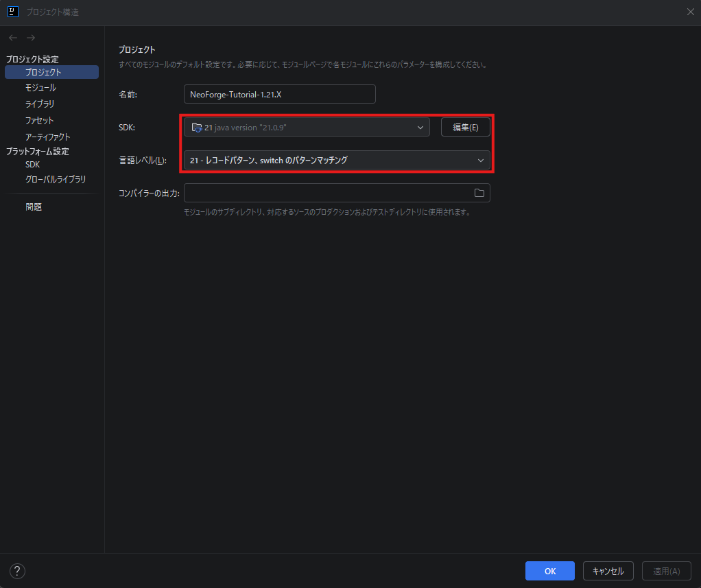Show the 問題 list
701x588 pixels.
(x=34, y=207)
